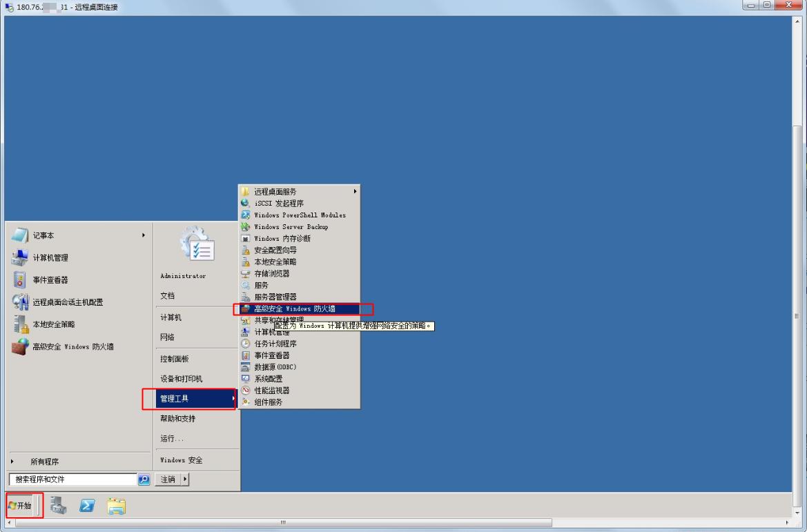Click the 存储浏览器 icon
807x532 pixels.
[246, 273]
